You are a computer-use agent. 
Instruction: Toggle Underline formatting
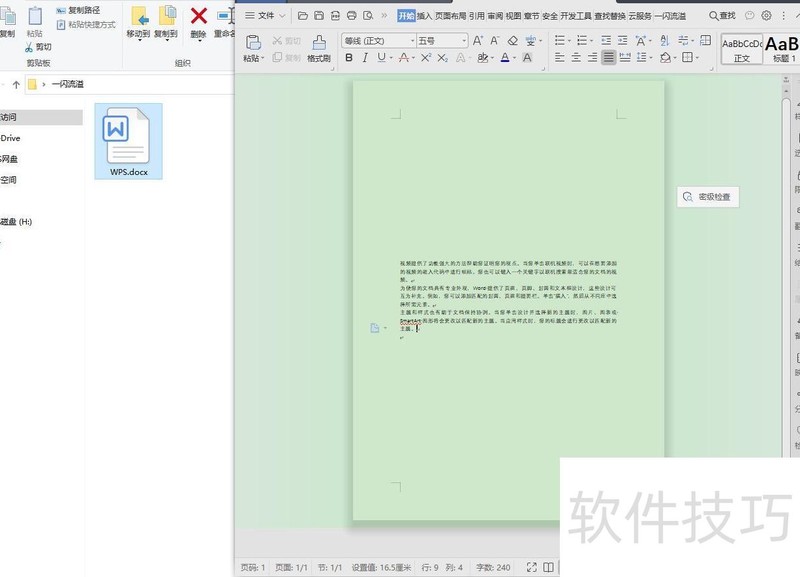tap(381, 58)
